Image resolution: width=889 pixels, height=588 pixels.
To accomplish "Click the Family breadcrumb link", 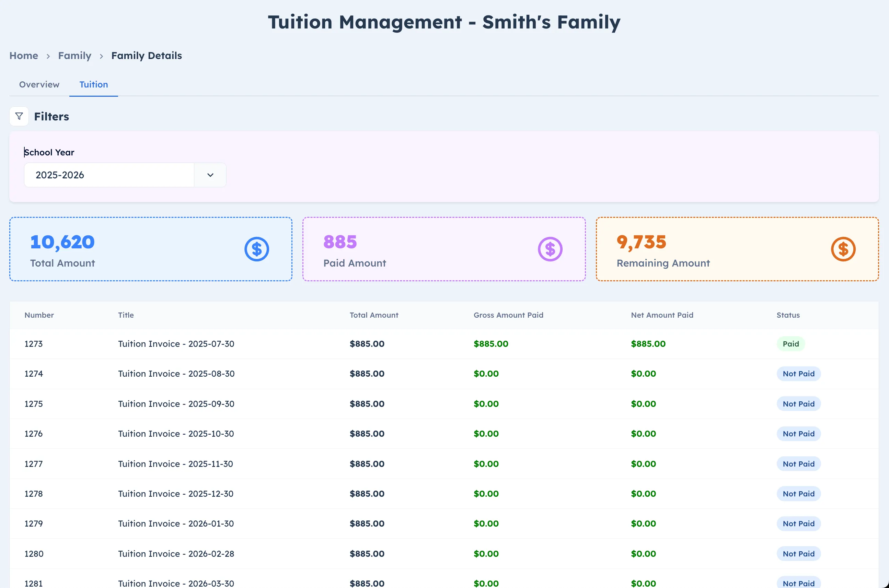I will click(x=74, y=56).
